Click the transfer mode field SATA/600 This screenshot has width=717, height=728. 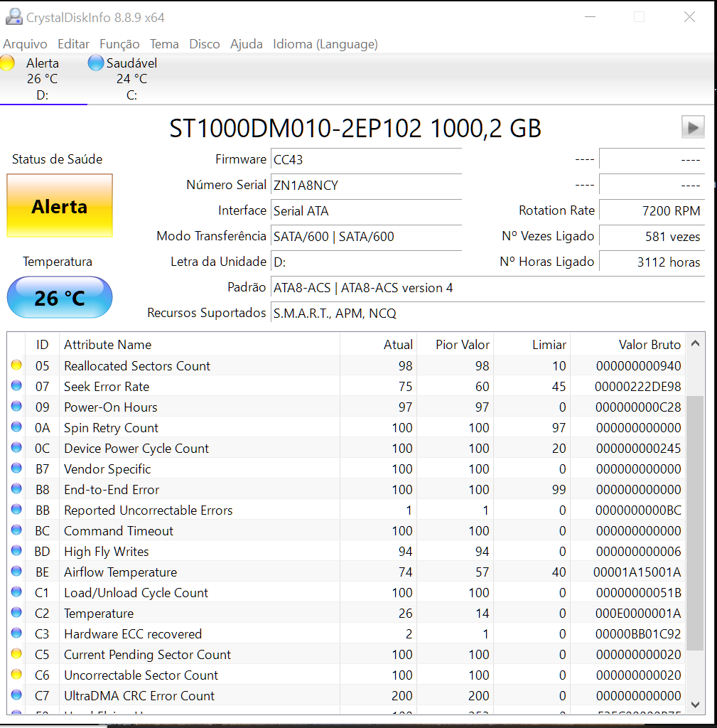(366, 236)
